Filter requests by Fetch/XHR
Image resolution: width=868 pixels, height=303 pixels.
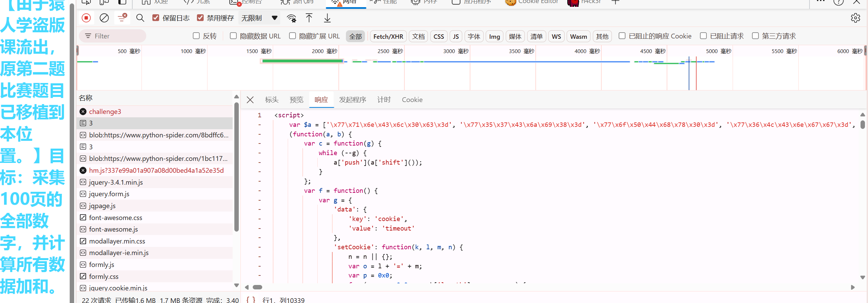(388, 36)
